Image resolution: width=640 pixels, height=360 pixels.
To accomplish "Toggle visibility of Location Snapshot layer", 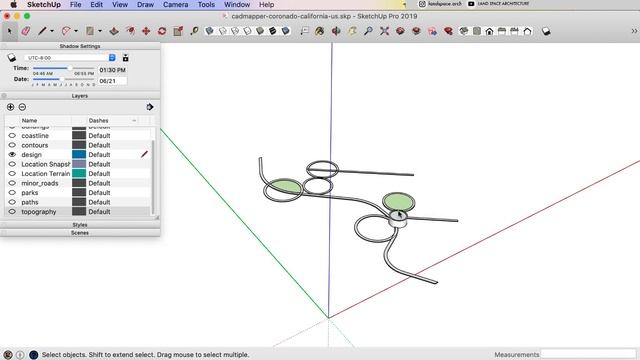I will click(x=12, y=164).
